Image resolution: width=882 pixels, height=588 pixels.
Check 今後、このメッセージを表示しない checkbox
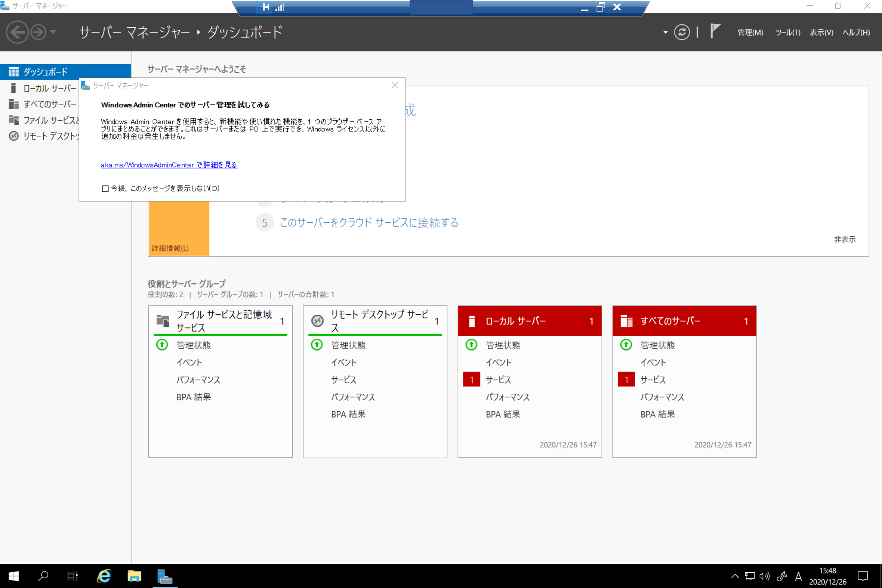(105, 188)
